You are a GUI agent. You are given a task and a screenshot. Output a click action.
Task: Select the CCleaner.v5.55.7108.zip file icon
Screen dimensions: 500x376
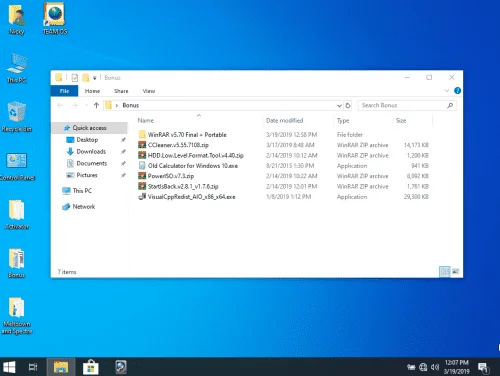tap(142, 145)
